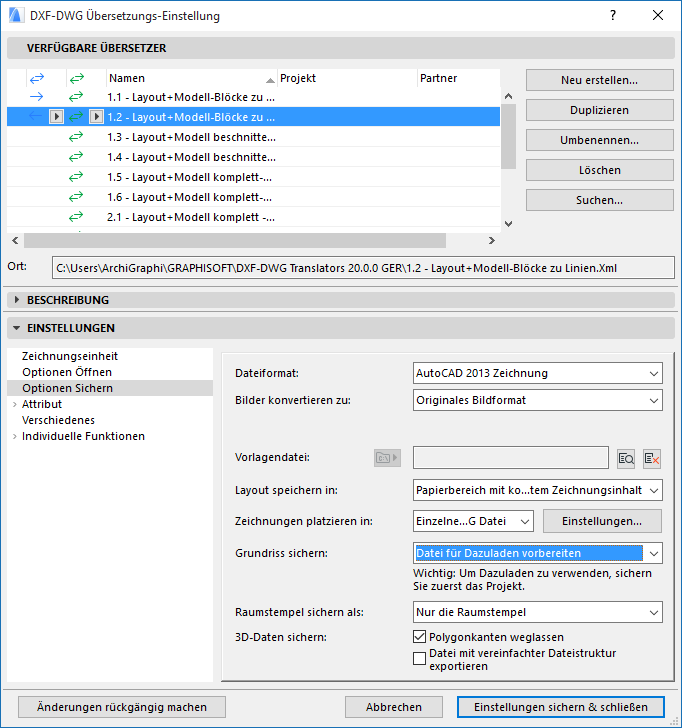Click the Ort file path field
The height and width of the screenshot is (728, 682).
pos(363,268)
